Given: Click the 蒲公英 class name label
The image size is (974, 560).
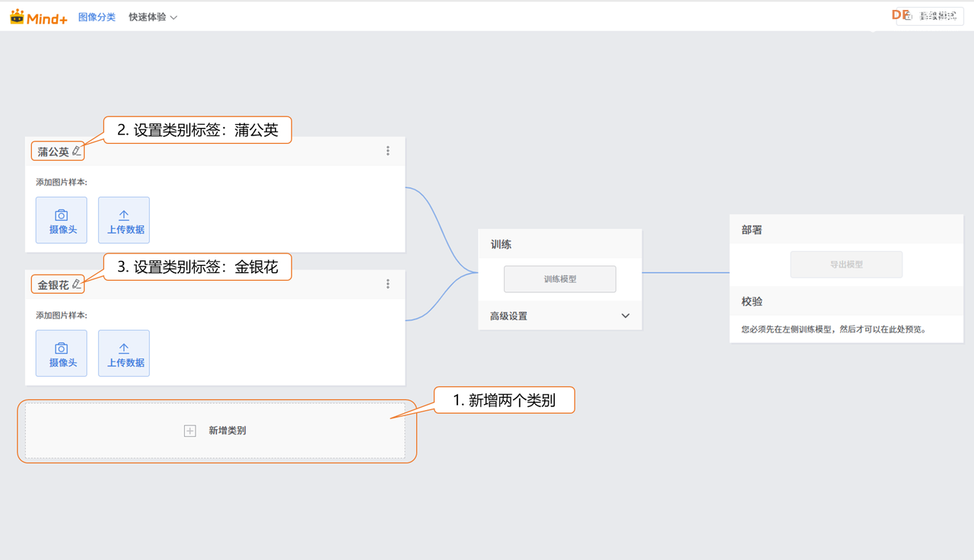Looking at the screenshot, I should [x=53, y=152].
